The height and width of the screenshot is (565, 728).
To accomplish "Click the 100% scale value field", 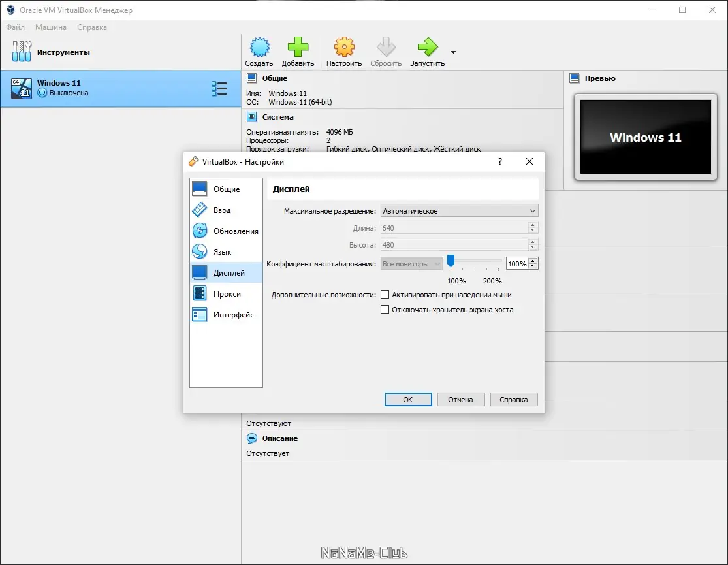I will tap(517, 264).
